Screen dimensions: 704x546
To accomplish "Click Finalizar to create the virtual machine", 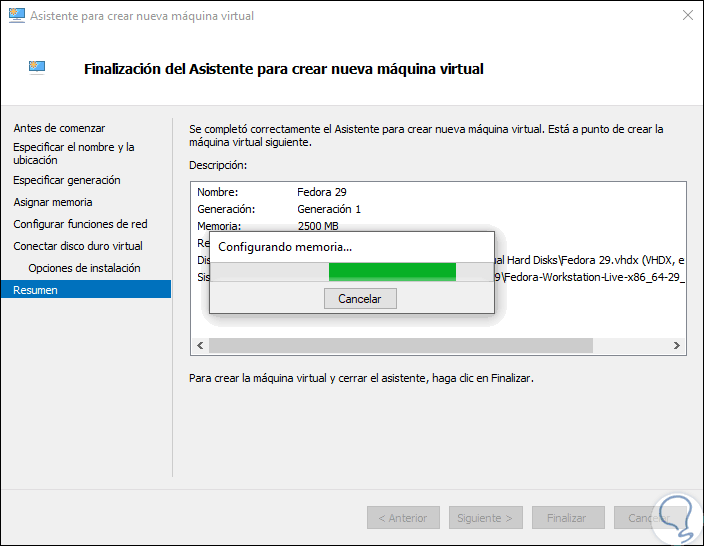I will (568, 518).
